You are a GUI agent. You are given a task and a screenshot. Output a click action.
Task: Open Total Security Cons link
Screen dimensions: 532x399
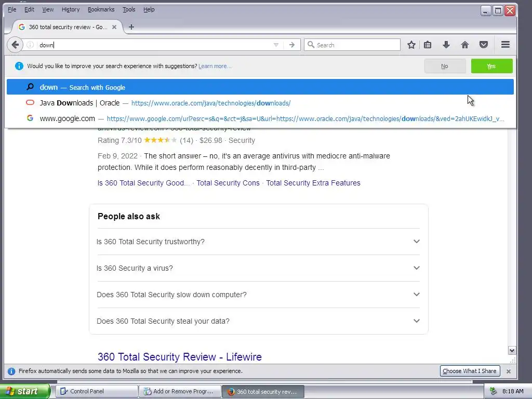(x=228, y=183)
